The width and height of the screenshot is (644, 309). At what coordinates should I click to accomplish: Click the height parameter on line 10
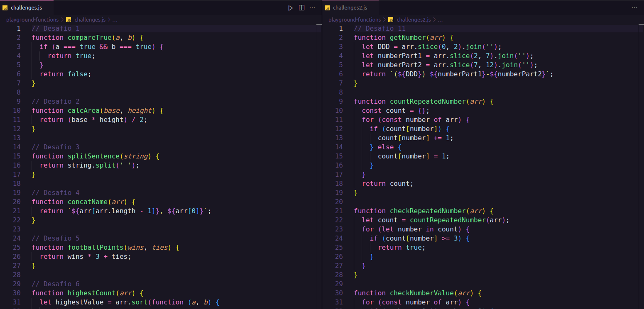click(140, 110)
